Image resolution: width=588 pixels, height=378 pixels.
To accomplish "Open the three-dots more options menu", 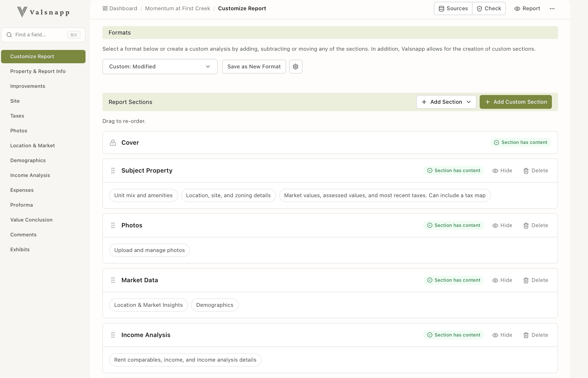I will pyautogui.click(x=552, y=9).
